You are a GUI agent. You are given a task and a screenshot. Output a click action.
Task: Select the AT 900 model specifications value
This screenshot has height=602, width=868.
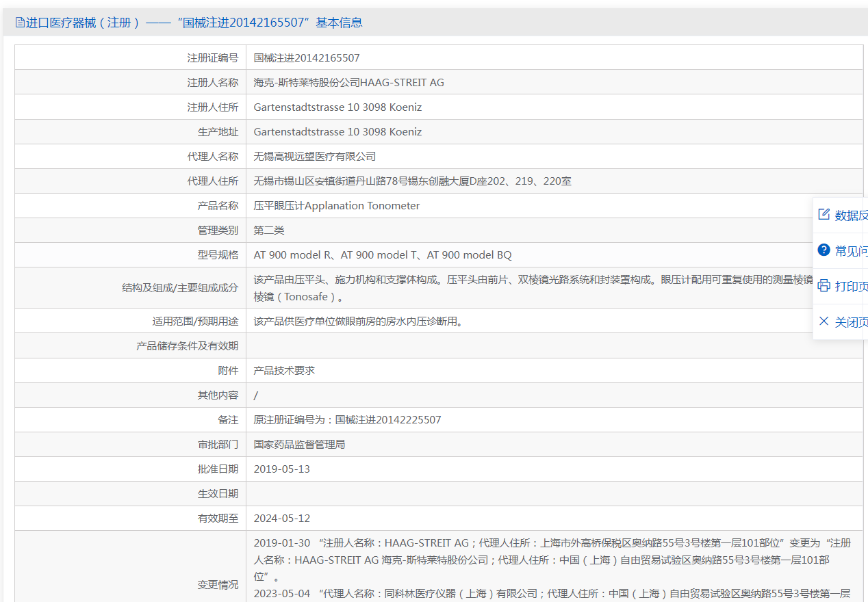[x=383, y=255]
